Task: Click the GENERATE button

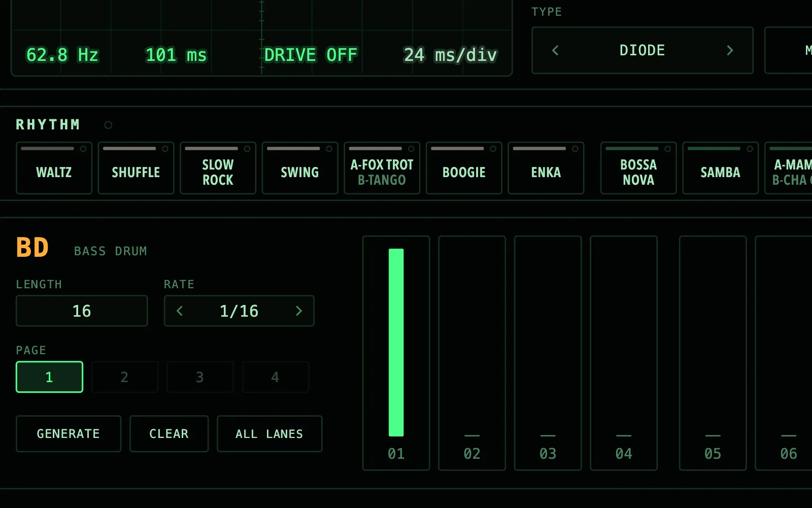Action: coord(69,434)
